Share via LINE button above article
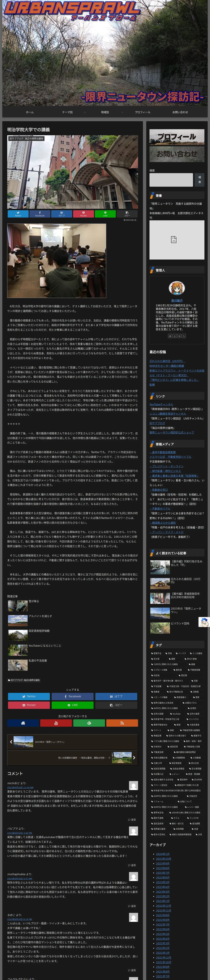Screen dimensions: 210x980 click(x=105, y=214)
